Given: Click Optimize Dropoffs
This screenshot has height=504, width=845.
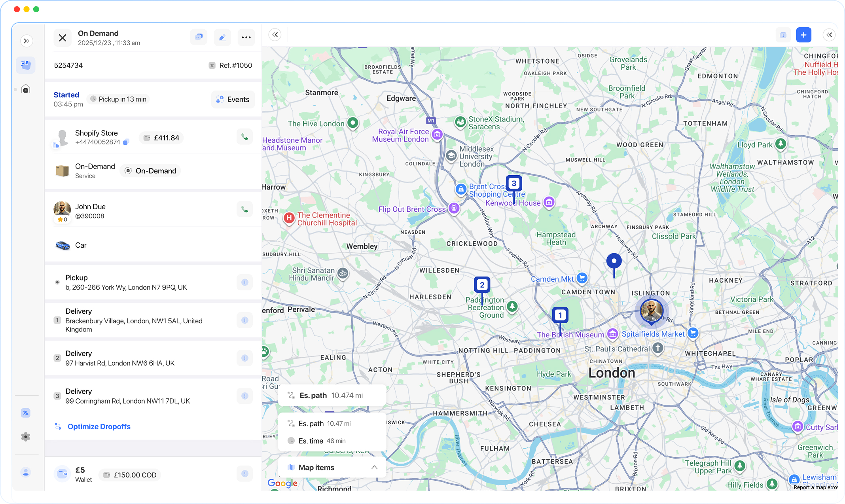Looking at the screenshot, I should (x=99, y=426).
